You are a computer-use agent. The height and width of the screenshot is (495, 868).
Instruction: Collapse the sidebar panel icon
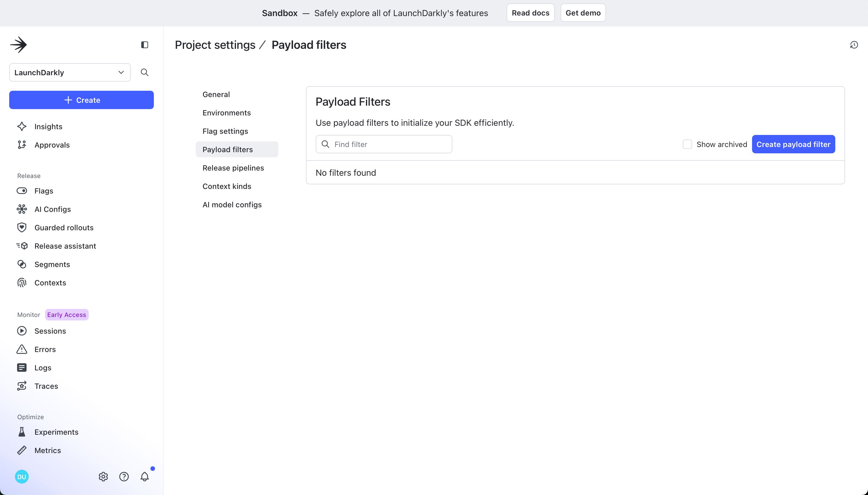[x=144, y=45]
